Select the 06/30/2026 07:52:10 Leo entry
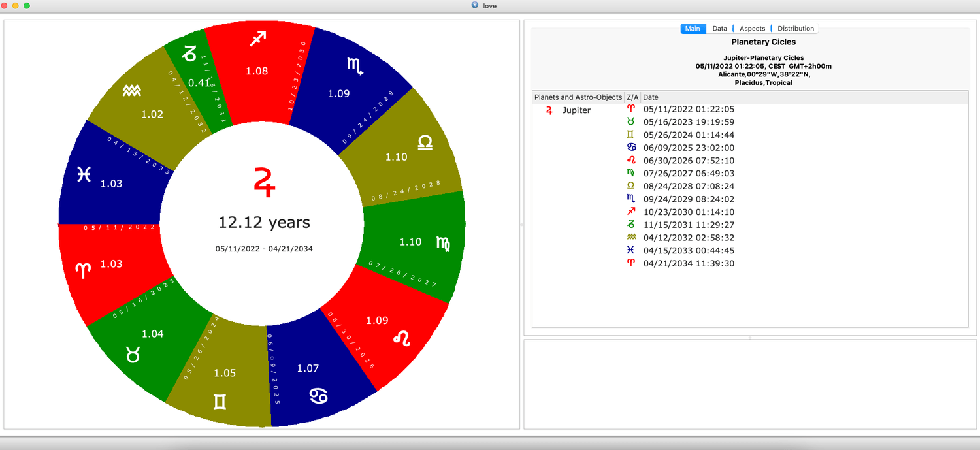The image size is (980, 450). 689,161
